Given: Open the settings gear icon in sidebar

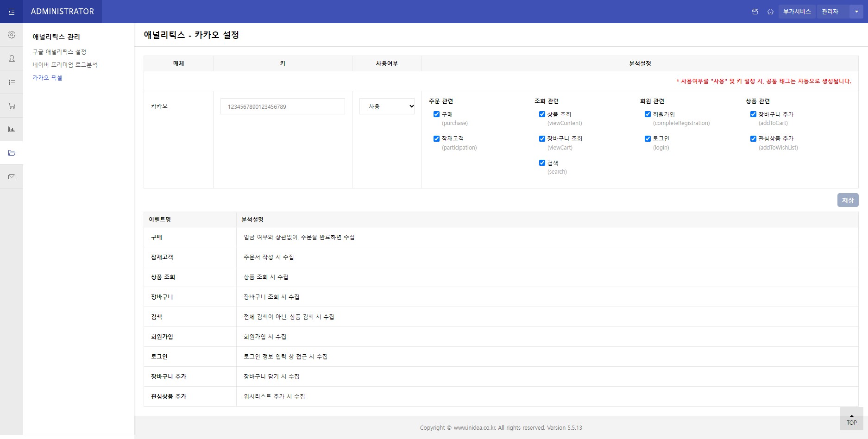Looking at the screenshot, I should point(12,35).
